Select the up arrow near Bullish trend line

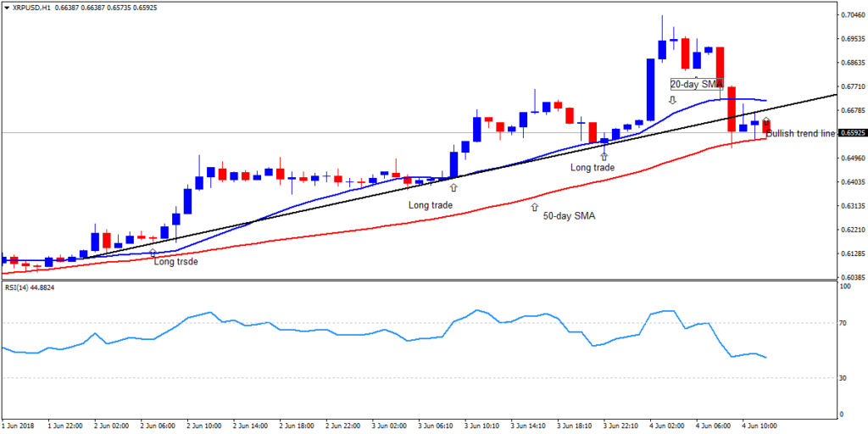[766, 122]
